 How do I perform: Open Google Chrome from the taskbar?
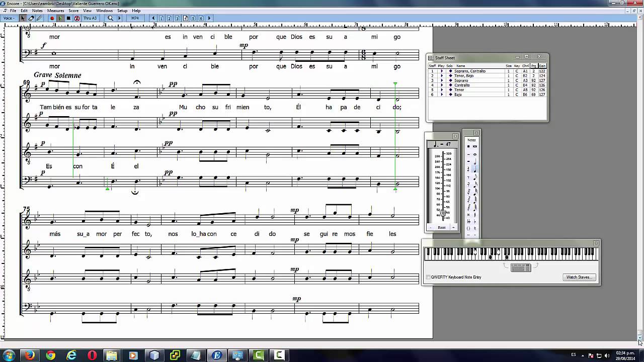coord(51,355)
